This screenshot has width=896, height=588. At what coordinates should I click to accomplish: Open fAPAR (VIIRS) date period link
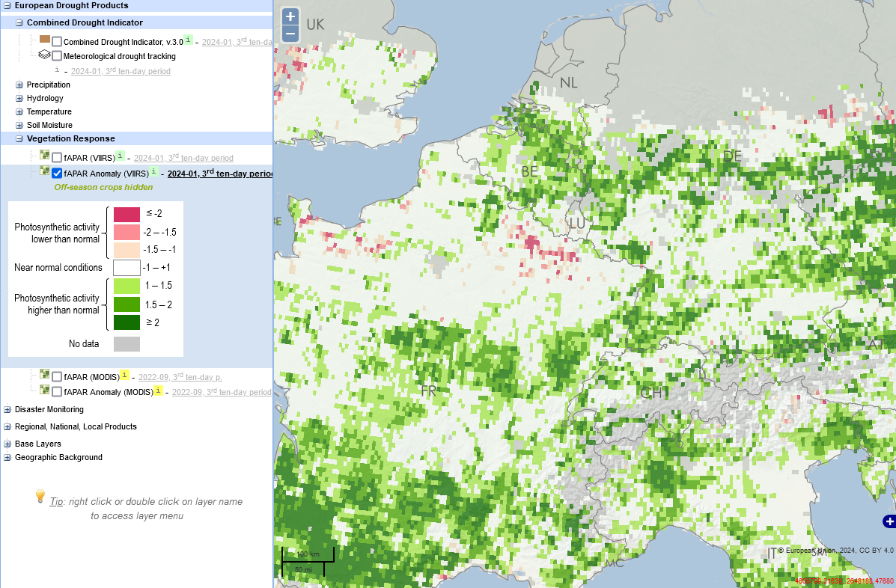[x=183, y=158]
